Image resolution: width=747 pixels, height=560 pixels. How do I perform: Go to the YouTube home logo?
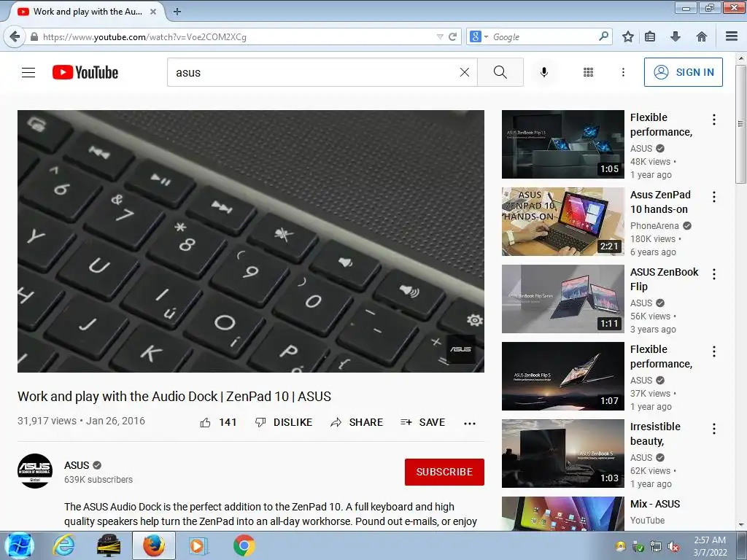pyautogui.click(x=85, y=72)
